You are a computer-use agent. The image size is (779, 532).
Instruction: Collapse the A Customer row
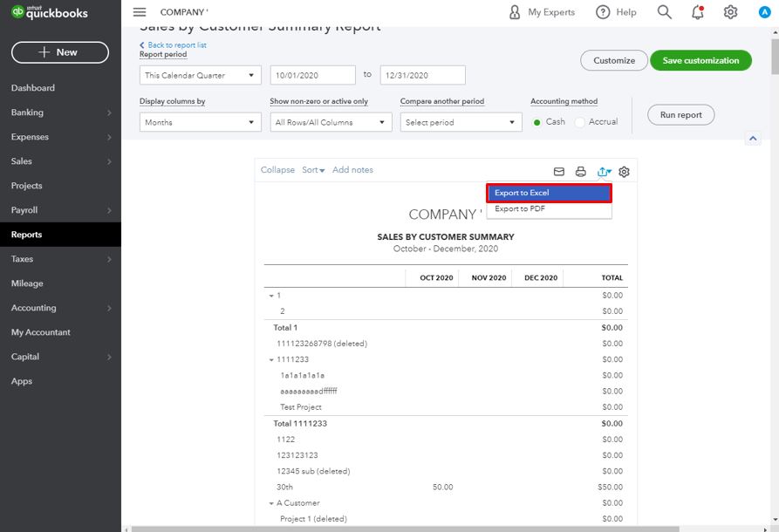(270, 503)
